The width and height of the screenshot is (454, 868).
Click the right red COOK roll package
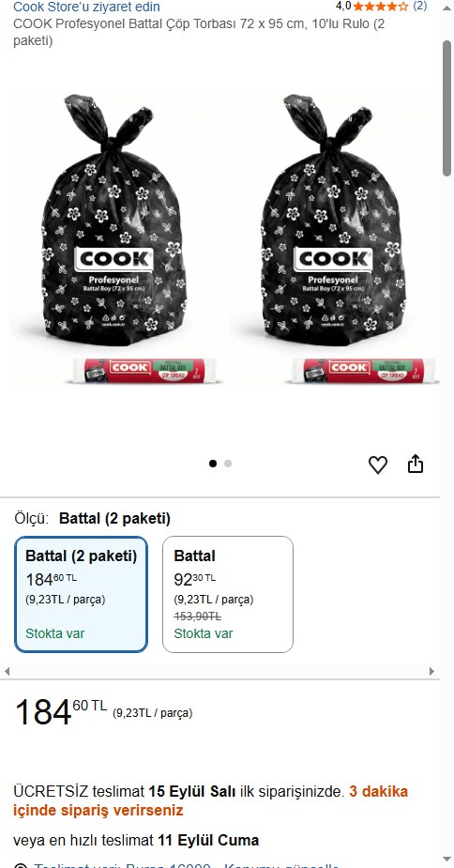tap(364, 370)
